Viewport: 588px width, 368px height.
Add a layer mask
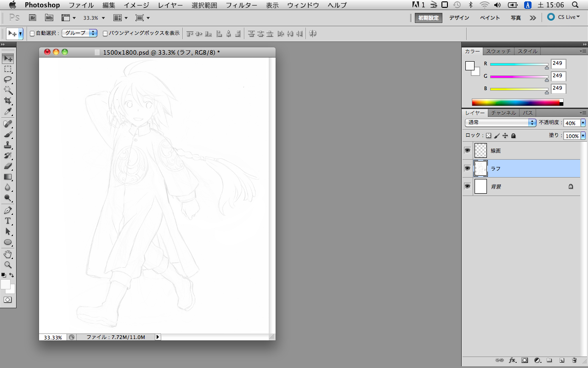[x=525, y=360]
